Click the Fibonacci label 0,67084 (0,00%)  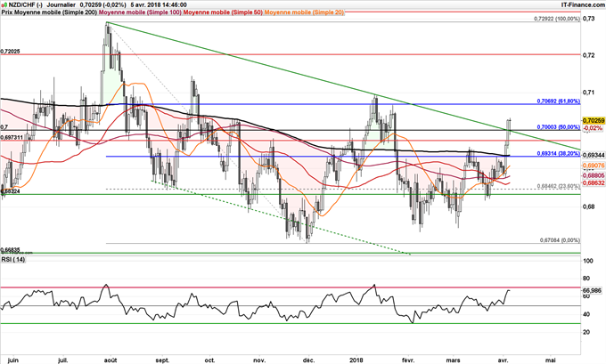click(560, 240)
